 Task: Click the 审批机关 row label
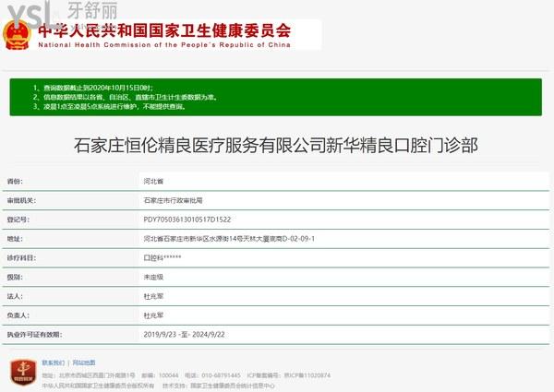21,200
